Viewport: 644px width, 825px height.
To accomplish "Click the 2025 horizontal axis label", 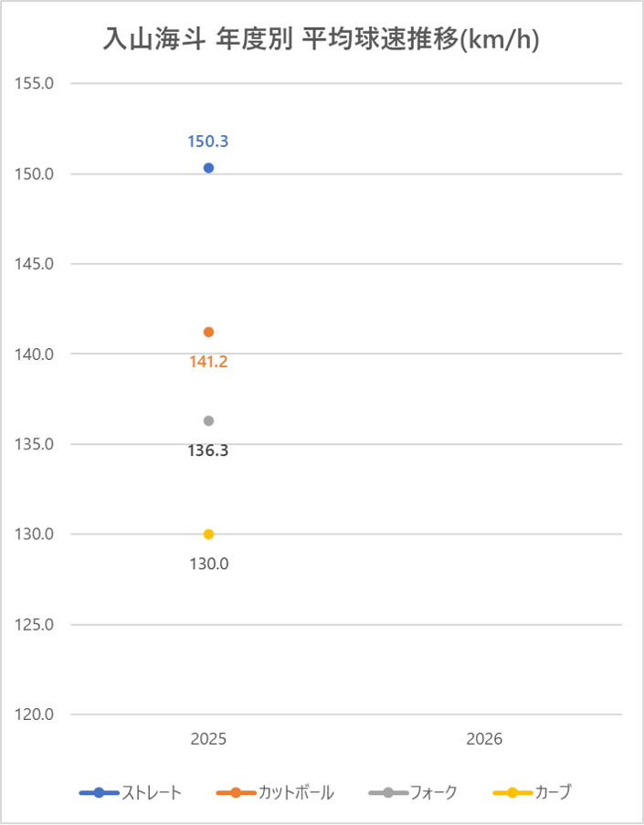I will pos(208,739).
